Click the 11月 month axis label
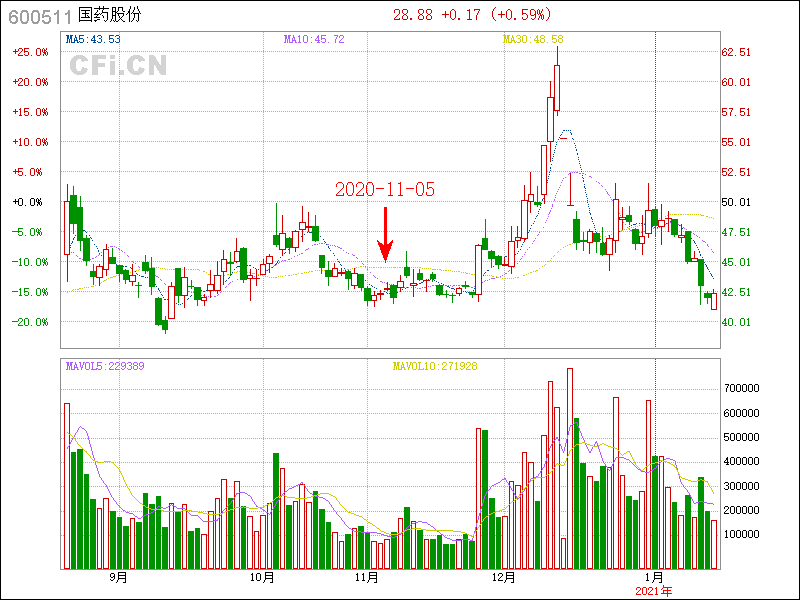This screenshot has height=600, width=800. 366,578
